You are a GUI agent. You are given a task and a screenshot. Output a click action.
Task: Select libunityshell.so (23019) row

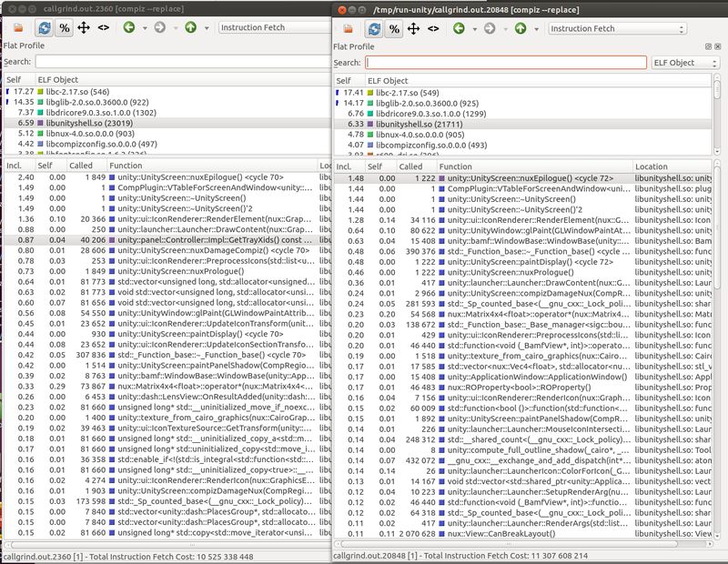point(167,123)
